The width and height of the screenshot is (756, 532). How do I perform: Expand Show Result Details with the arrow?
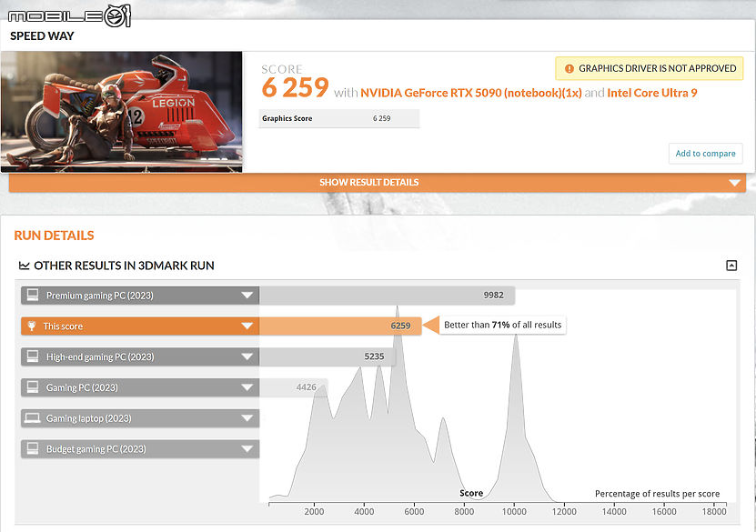click(x=734, y=183)
